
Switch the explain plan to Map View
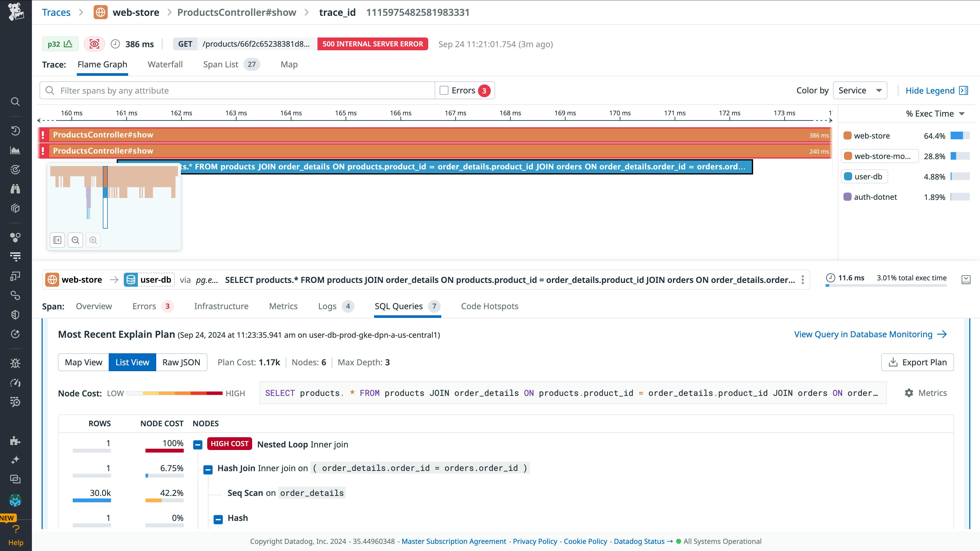point(83,362)
